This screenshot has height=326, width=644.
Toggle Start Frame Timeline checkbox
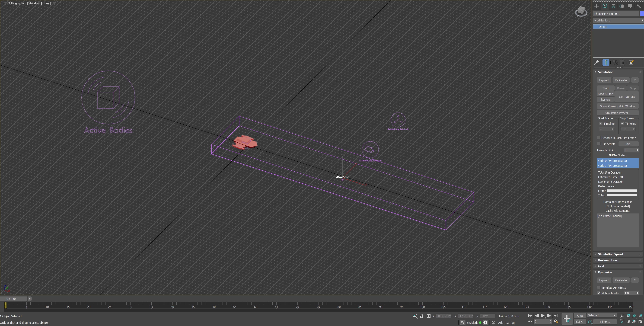(601, 123)
